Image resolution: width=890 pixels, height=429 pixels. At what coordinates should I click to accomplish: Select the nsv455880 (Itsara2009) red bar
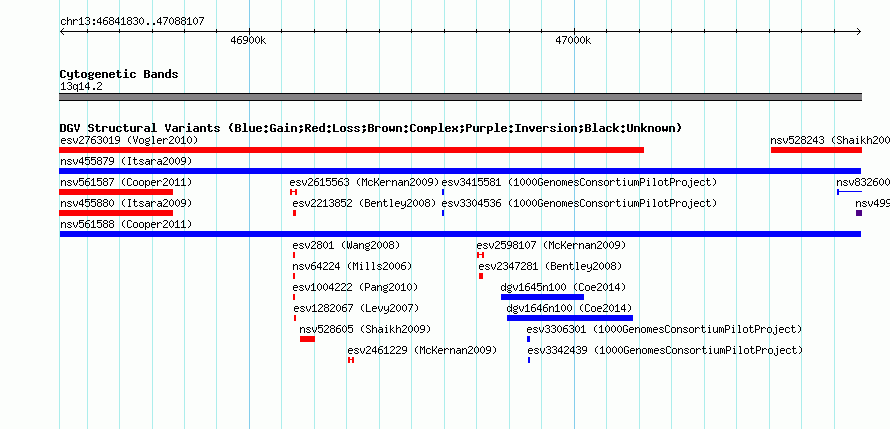[116, 213]
